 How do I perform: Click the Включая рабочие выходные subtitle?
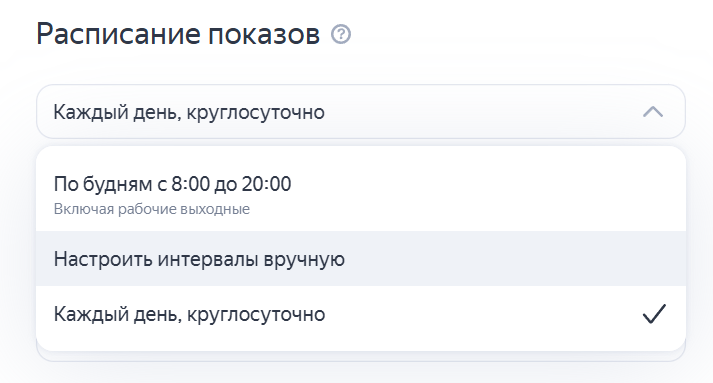(x=152, y=209)
